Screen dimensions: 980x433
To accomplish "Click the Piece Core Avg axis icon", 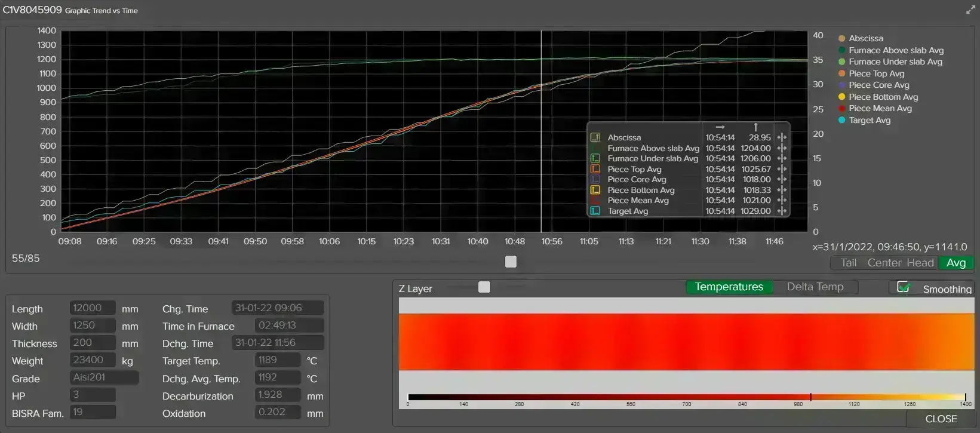I will coord(595,179).
